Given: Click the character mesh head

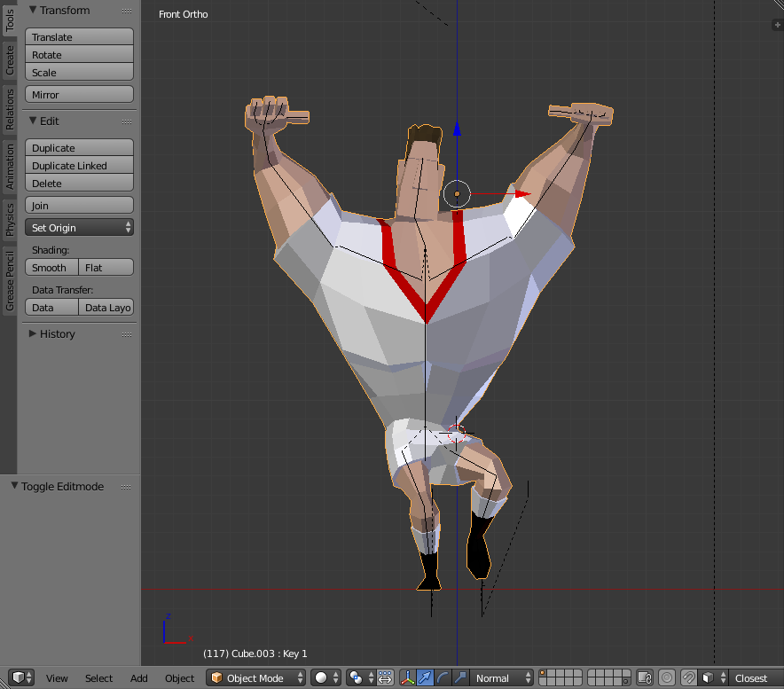Looking at the screenshot, I should (420, 173).
